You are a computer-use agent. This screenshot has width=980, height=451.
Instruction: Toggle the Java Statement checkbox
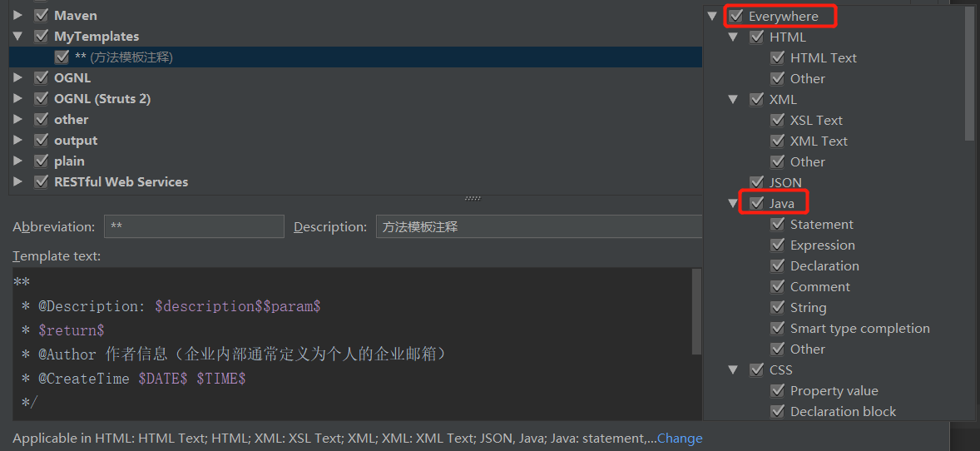point(777,224)
